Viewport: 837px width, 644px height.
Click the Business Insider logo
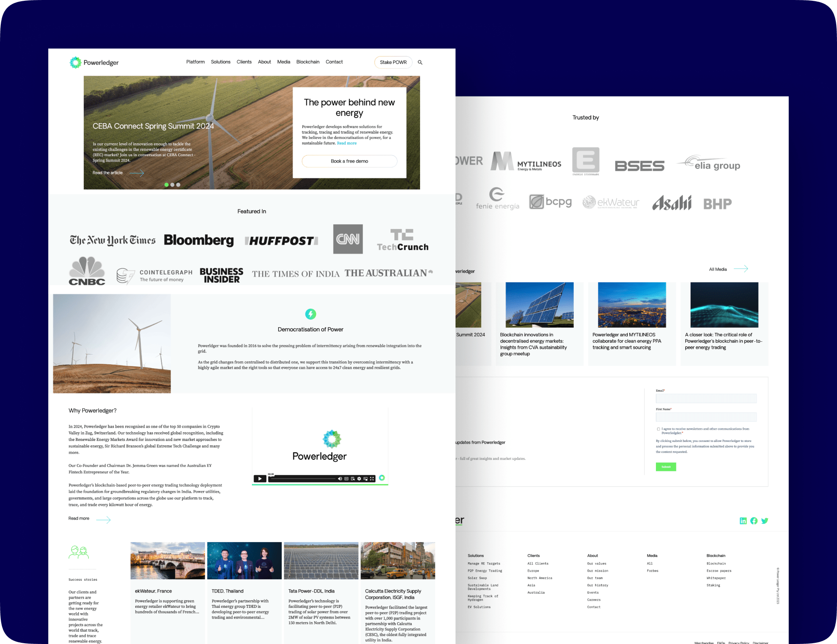(x=222, y=275)
